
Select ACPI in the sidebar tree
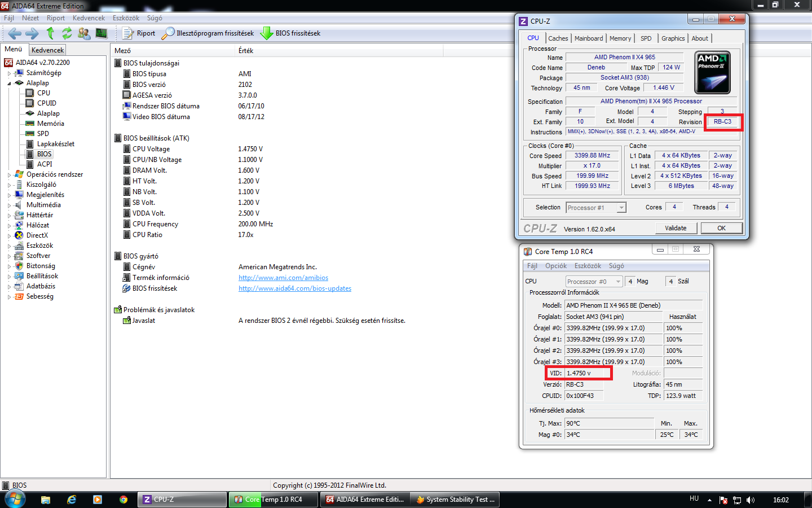pyautogui.click(x=45, y=164)
